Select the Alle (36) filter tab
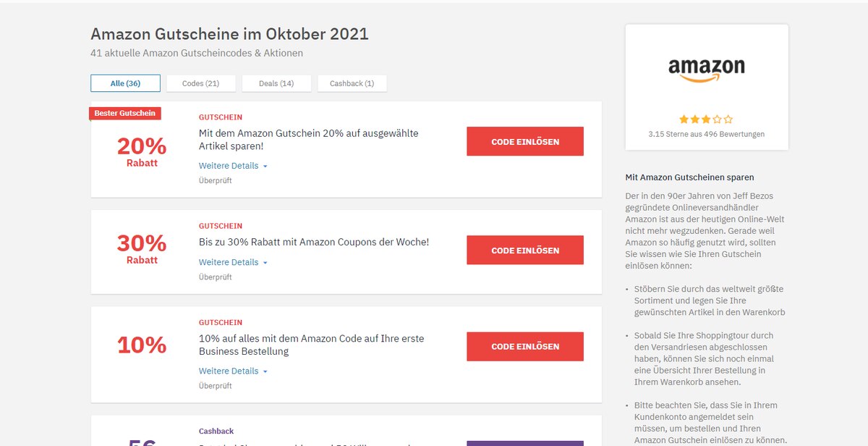This screenshot has height=446, width=868. tap(125, 83)
